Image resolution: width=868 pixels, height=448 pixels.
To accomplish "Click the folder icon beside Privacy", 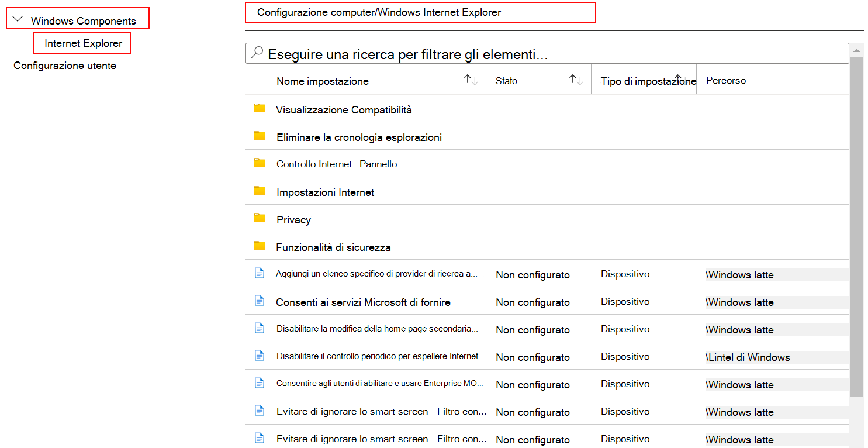I will 260,218.
